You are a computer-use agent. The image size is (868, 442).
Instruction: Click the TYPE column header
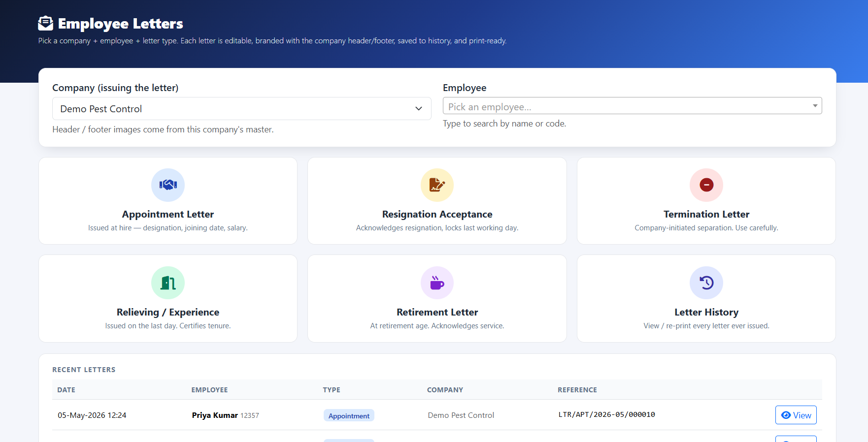(x=332, y=390)
